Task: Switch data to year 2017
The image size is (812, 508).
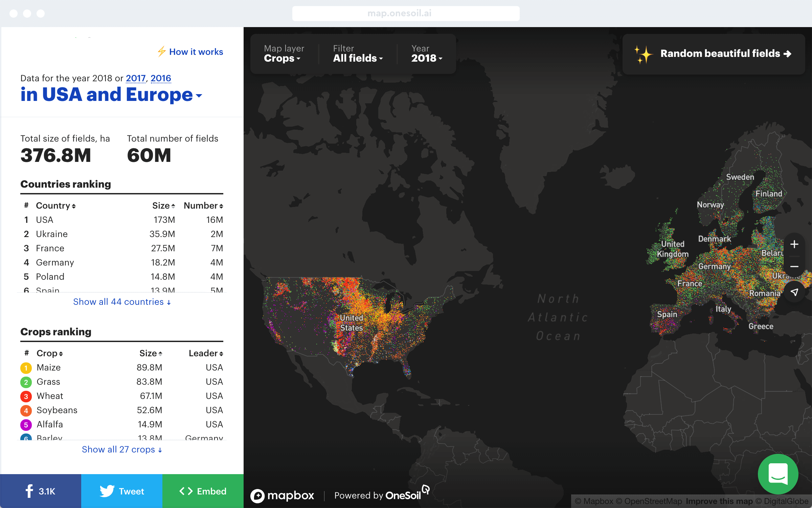Action: (135, 78)
